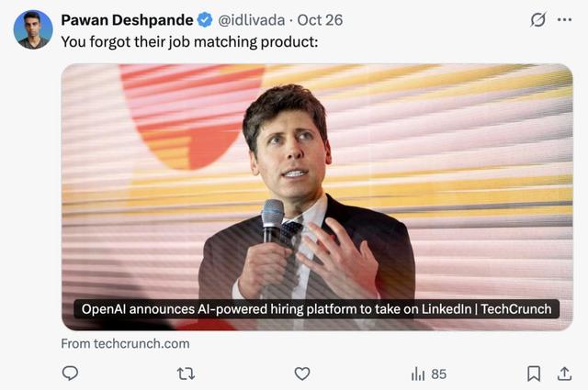Share the post via upload arrow icon

tap(564, 373)
